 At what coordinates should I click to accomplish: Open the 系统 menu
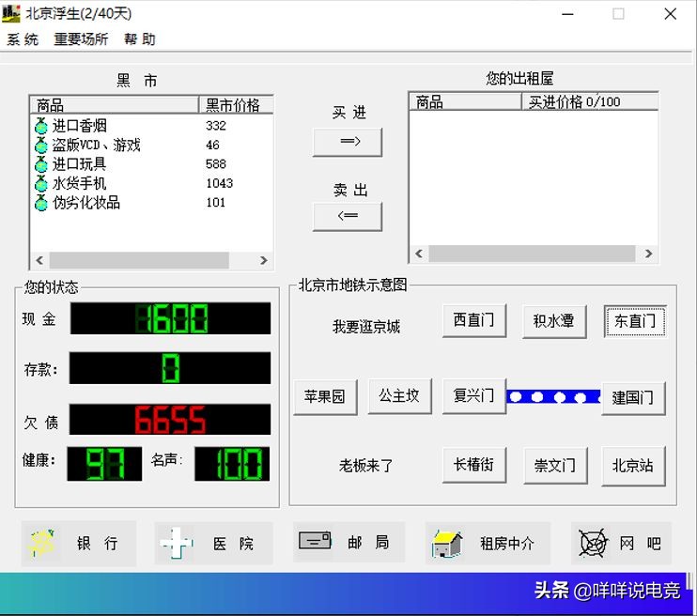(23, 39)
